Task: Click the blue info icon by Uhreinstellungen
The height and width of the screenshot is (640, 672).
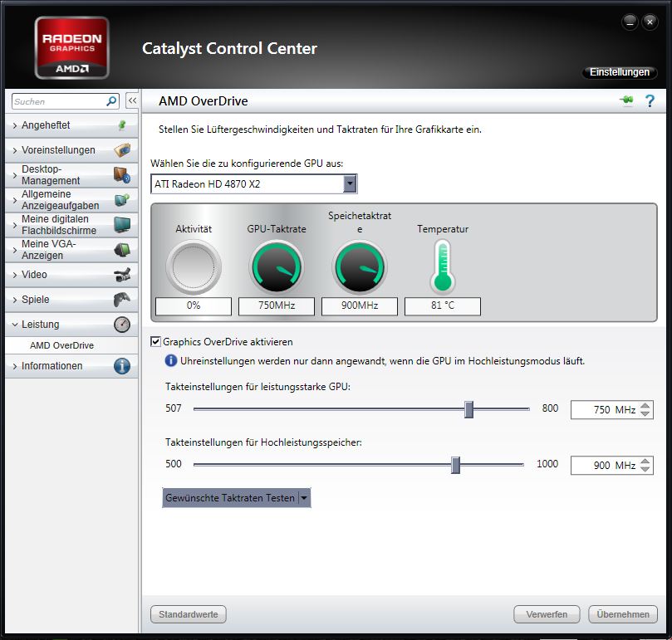Action: click(x=170, y=361)
